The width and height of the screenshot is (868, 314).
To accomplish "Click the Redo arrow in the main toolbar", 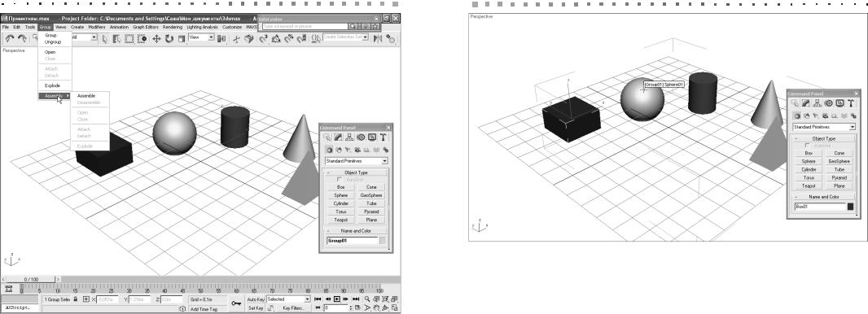I will coord(22,38).
